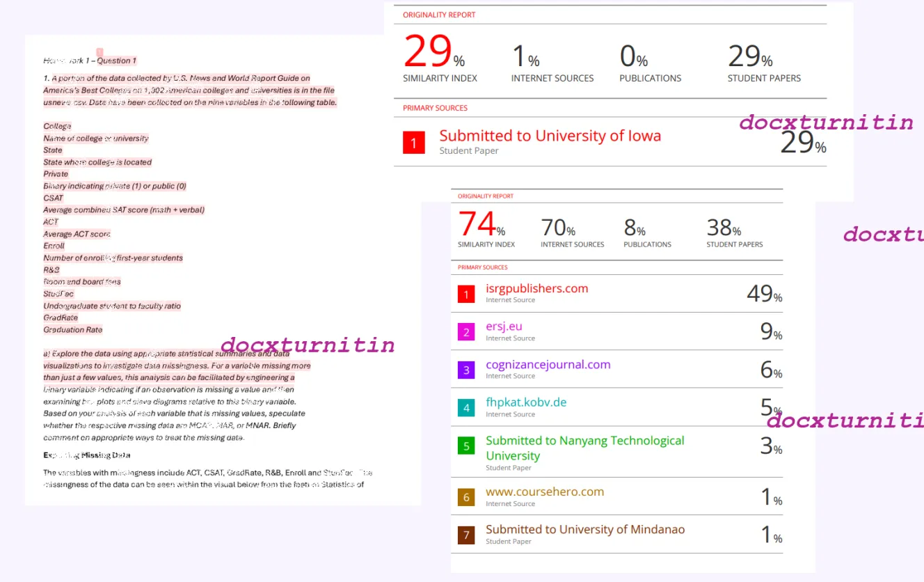The width and height of the screenshot is (924, 582).
Task: Click Primary Sources header in the 29% report
Action: (435, 108)
